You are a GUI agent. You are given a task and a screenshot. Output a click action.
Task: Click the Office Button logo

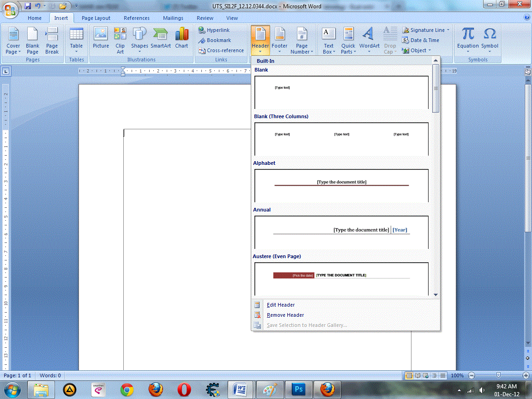[x=10, y=10]
